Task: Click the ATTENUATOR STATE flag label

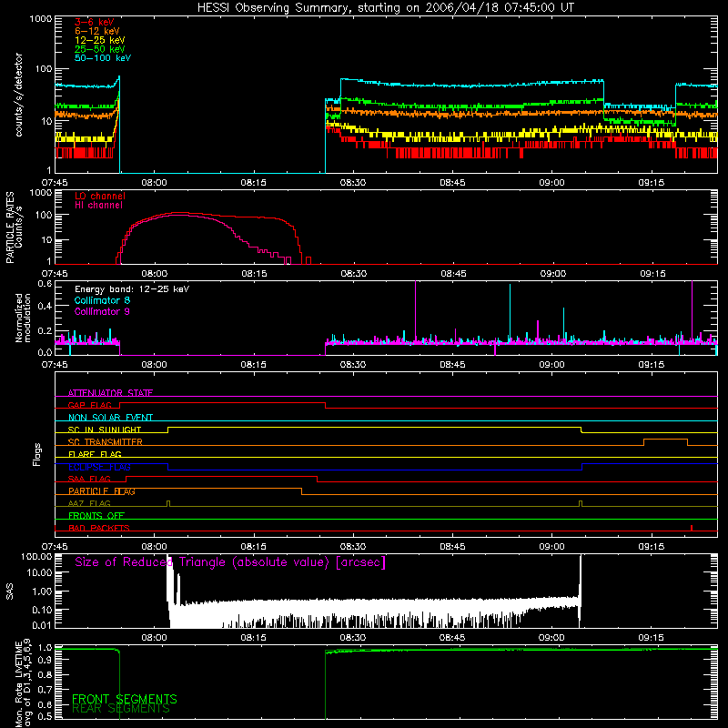Action: pyautogui.click(x=110, y=393)
